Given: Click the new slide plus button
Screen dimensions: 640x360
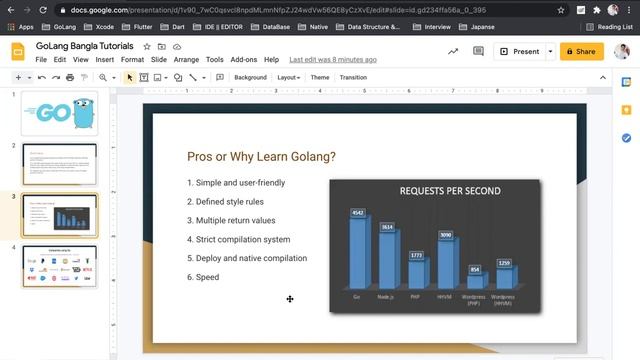Looking at the screenshot, I should [18, 78].
